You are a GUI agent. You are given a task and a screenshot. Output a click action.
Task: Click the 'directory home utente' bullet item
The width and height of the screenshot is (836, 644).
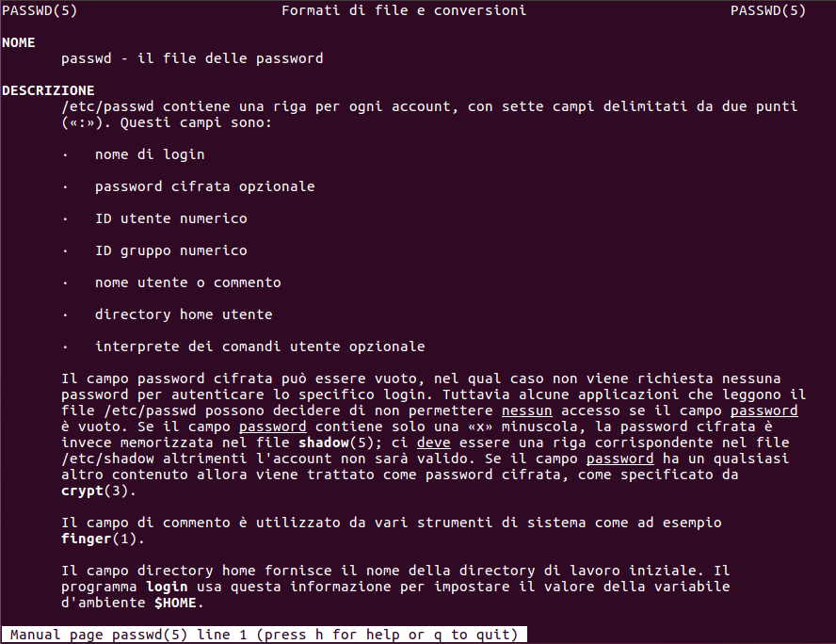(184, 314)
